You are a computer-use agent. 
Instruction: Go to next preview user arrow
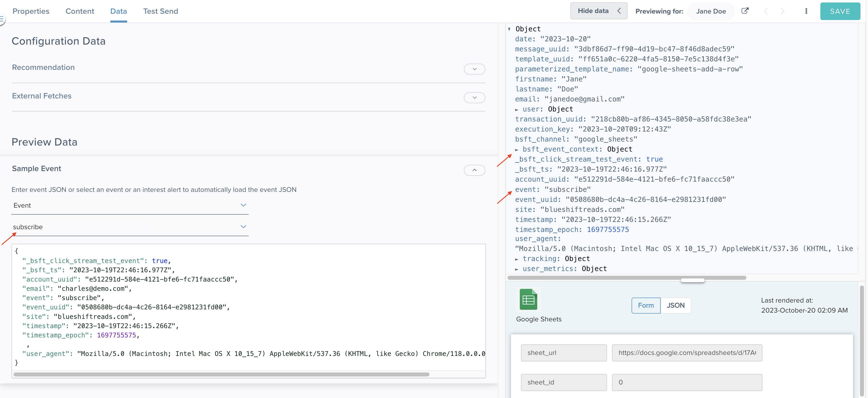coord(783,11)
